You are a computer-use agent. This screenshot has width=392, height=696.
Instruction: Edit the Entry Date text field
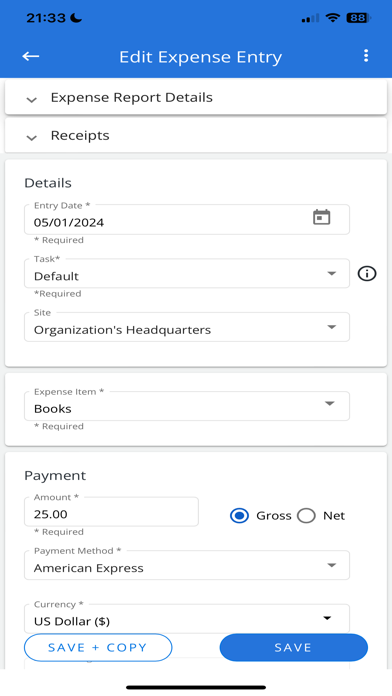click(169, 220)
